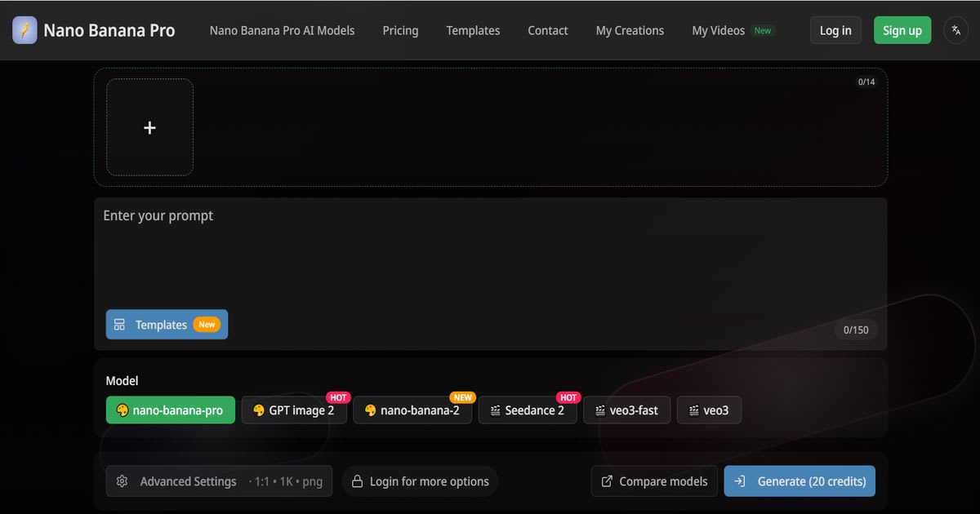Select the nano-banana-pro model
The height and width of the screenshot is (514, 980).
click(x=171, y=410)
